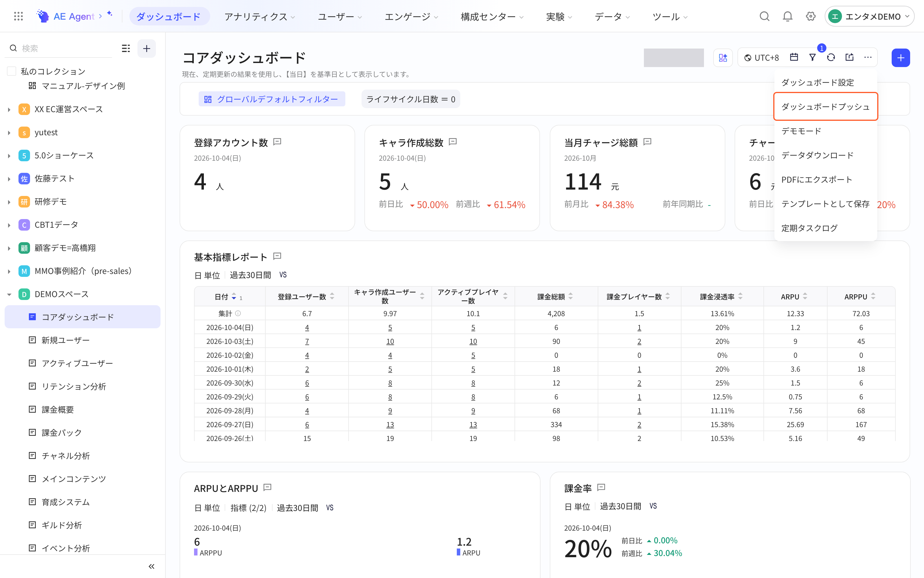Collapse the sidebar with double-chevron icon
924x578 pixels.
(x=152, y=566)
